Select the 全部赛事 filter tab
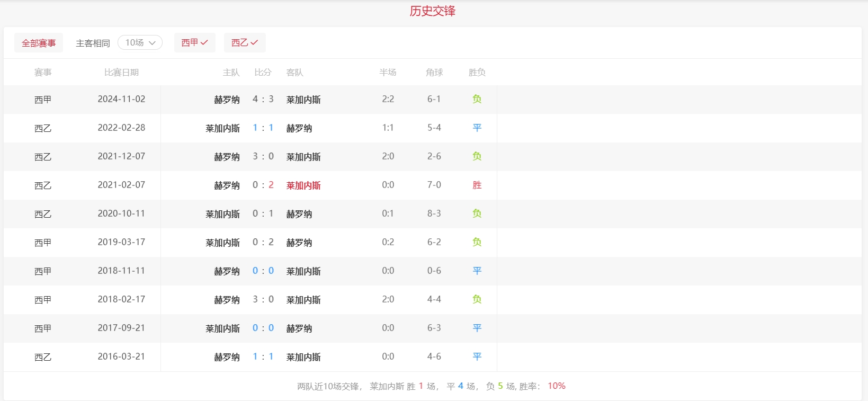Viewport: 868px width, 401px height. coord(39,43)
